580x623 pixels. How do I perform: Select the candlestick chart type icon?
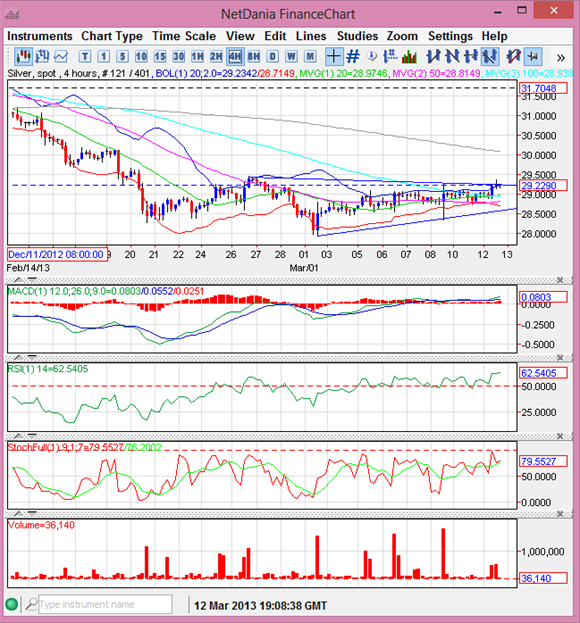[x=23, y=56]
